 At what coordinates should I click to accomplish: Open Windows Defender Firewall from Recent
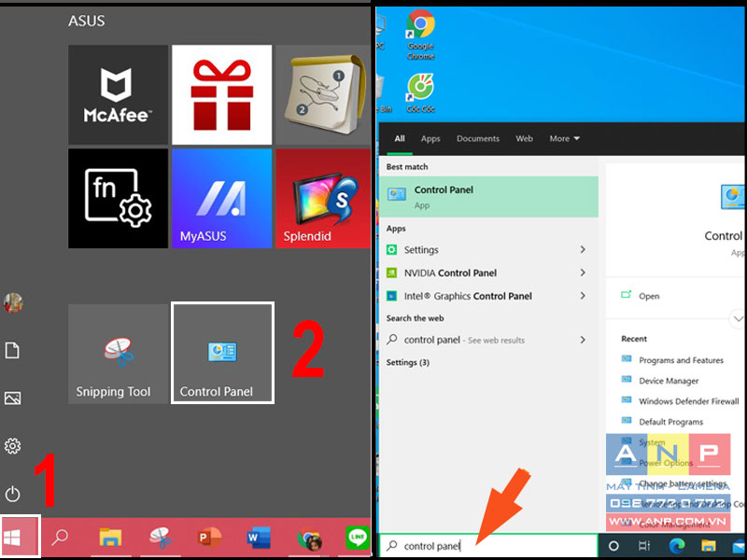(688, 401)
